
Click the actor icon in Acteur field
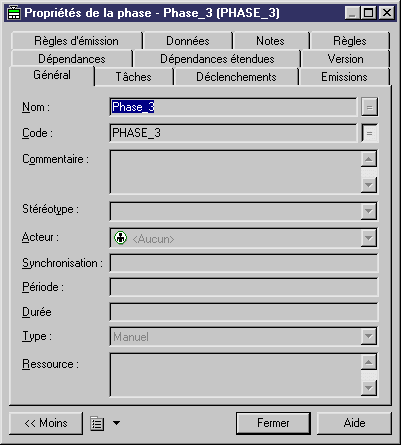(120, 238)
